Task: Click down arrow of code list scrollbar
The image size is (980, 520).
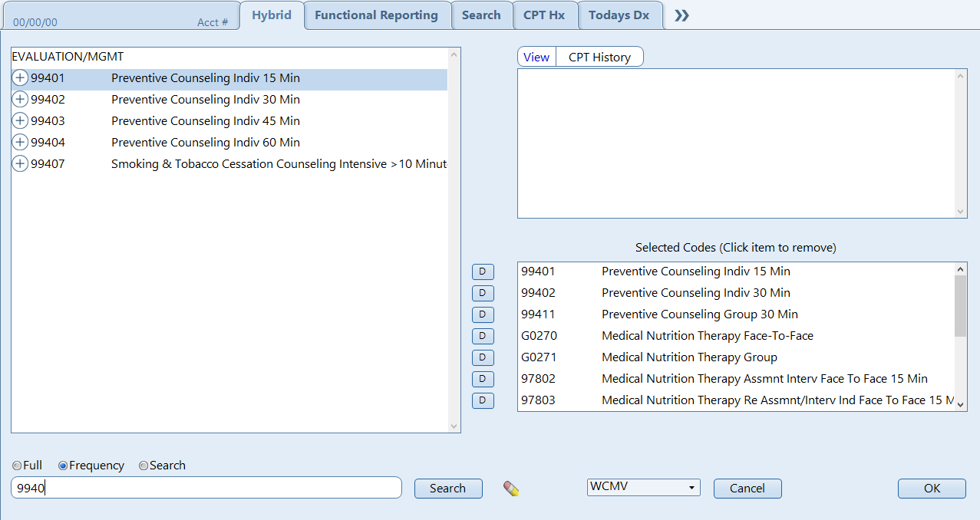Action: [x=454, y=426]
